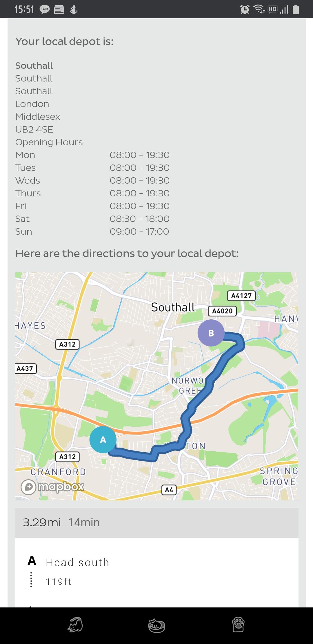
Task: Open the Mapbox logo link
Action: tap(52, 487)
